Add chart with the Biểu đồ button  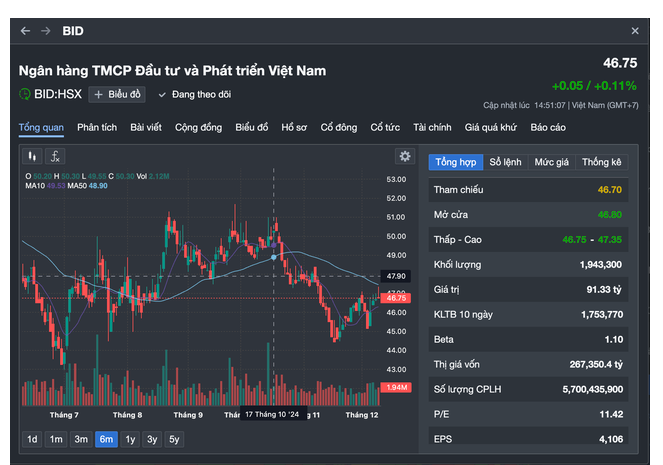click(x=117, y=94)
